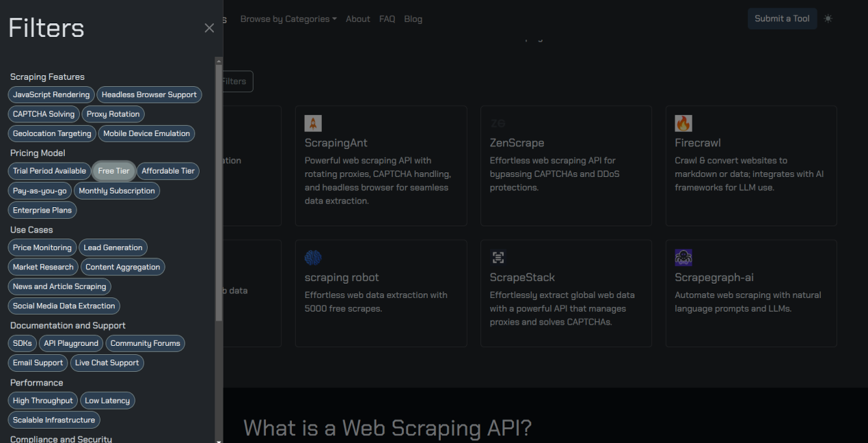The height and width of the screenshot is (443, 868).
Task: Open the ScrapeStack title link
Action: tap(522, 278)
